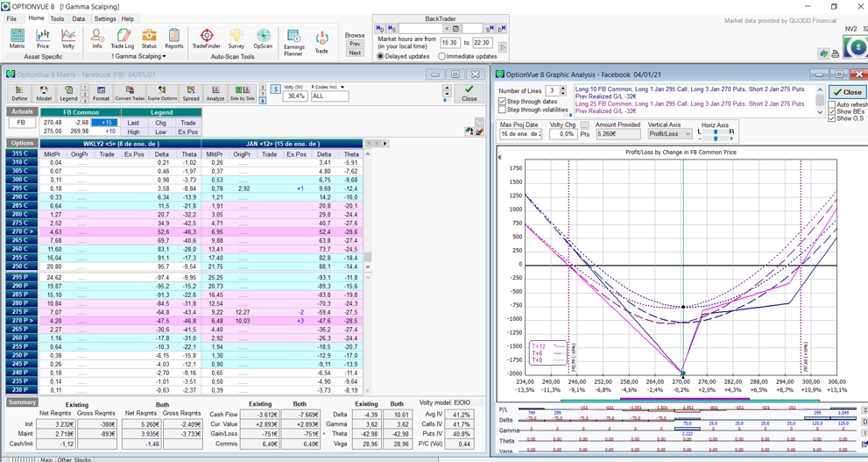868x462 pixels.
Task: Adjust the Horiz Axis zoom minus-plus slider
Action: 716,138
